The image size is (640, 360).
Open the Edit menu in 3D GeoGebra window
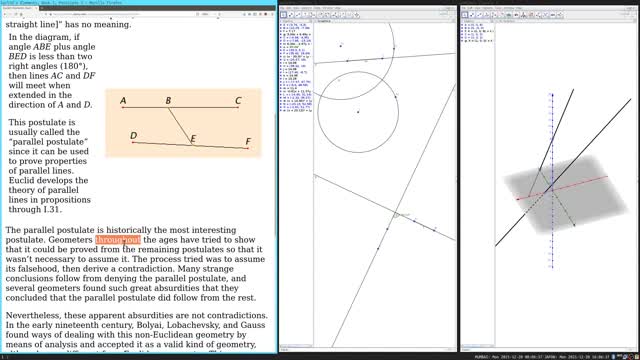click(469, 8)
